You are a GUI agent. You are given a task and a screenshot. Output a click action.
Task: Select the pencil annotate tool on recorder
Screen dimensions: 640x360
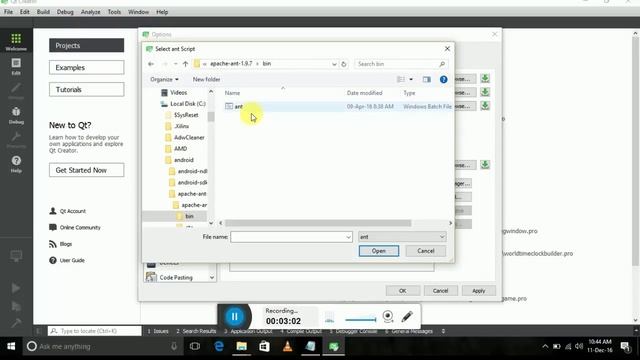pos(407,316)
